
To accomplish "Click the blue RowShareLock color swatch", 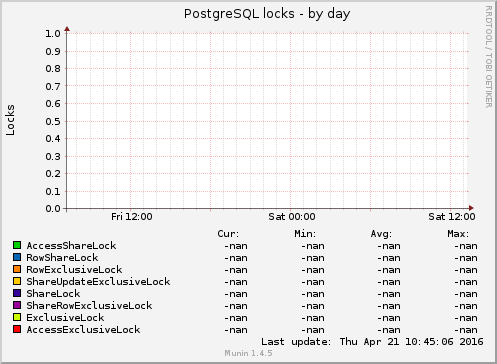I will [17, 257].
